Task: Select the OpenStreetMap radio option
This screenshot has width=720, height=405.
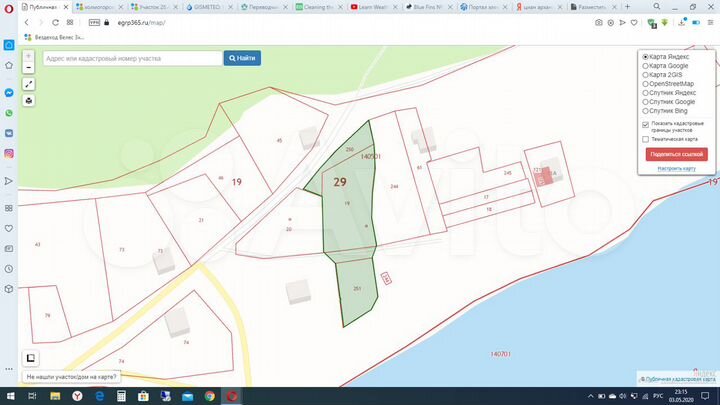Action: (645, 84)
